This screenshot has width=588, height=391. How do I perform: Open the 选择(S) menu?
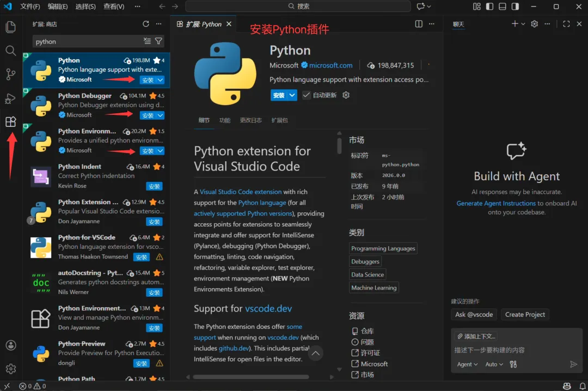[x=85, y=7]
